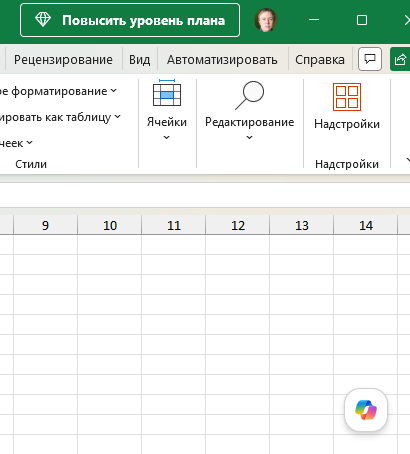Click the Редактирование magnifier icon
This screenshot has width=410, height=454.
250,95
